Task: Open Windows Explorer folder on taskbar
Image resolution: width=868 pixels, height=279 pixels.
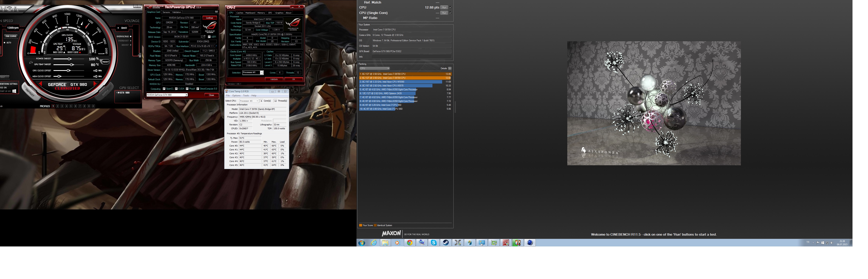Action: coord(385,243)
